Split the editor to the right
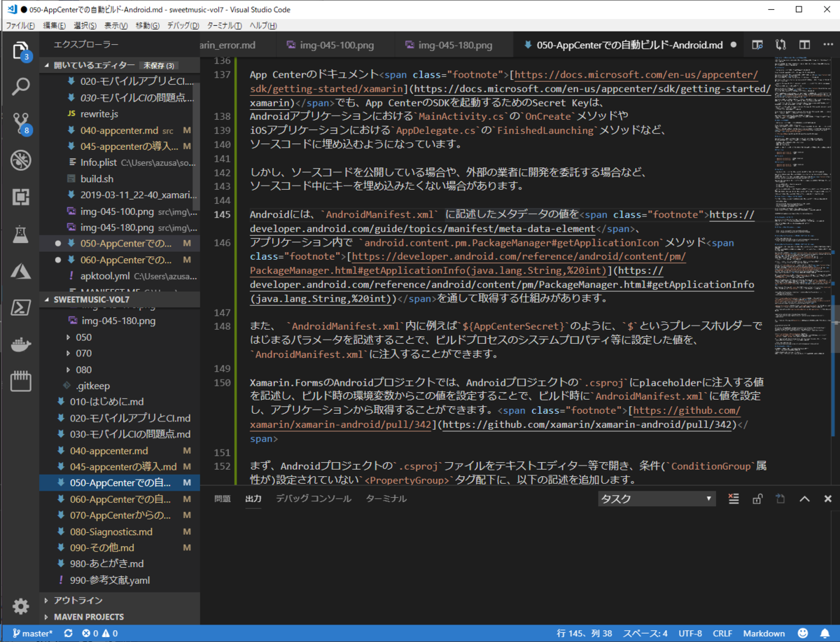Image resolution: width=840 pixels, height=642 pixels. pyautogui.click(x=805, y=45)
